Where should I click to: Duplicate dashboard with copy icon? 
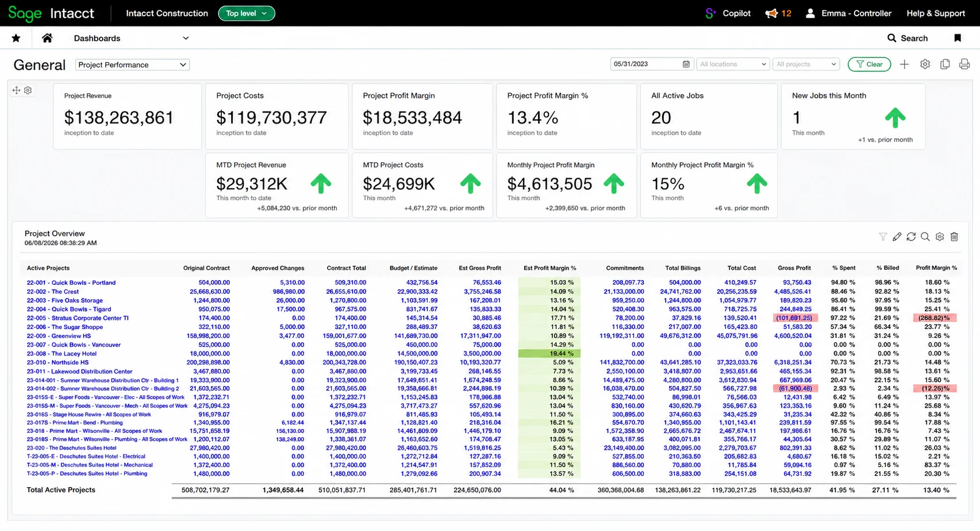point(945,64)
